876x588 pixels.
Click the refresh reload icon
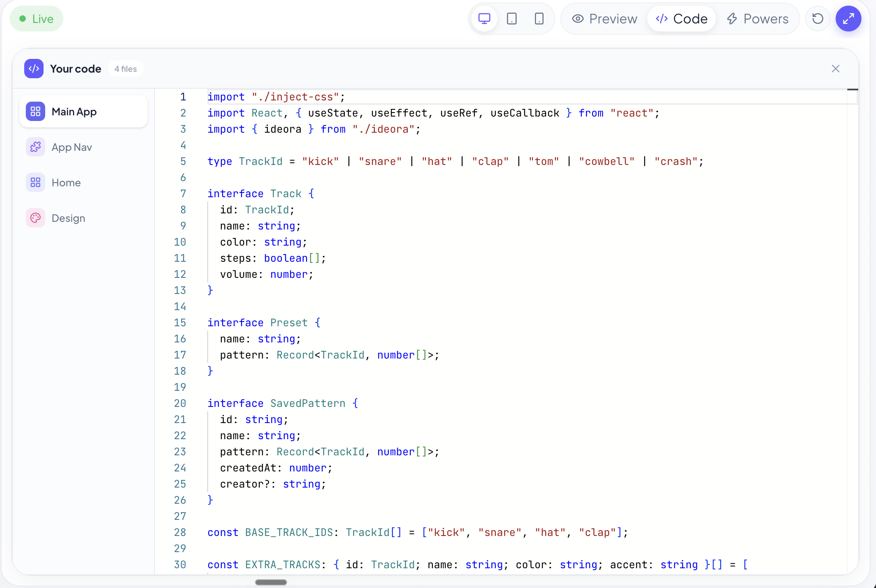[x=818, y=19]
